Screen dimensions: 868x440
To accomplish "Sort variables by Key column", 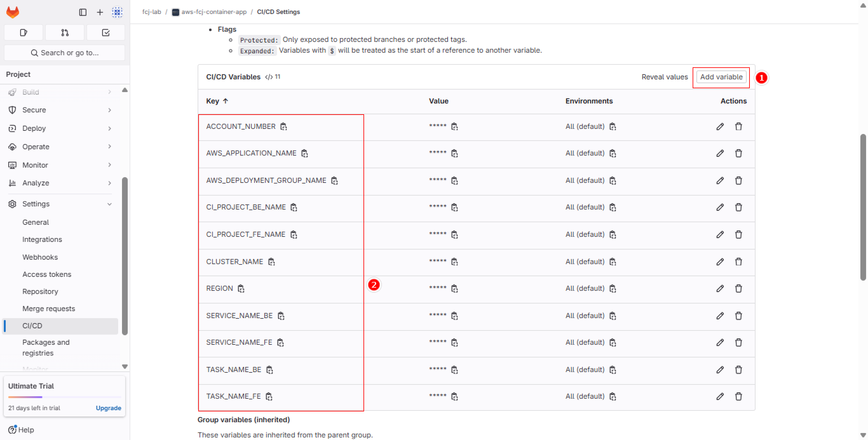I will click(x=217, y=101).
